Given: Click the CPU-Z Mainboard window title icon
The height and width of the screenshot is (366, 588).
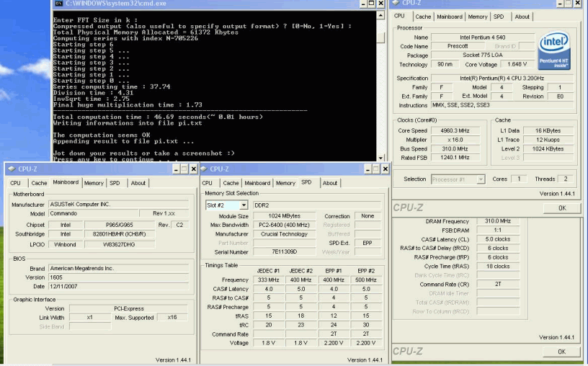Looking at the screenshot, I should (12, 169).
